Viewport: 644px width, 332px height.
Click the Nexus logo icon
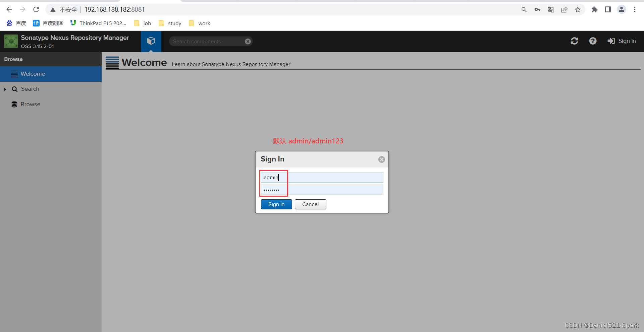click(11, 41)
